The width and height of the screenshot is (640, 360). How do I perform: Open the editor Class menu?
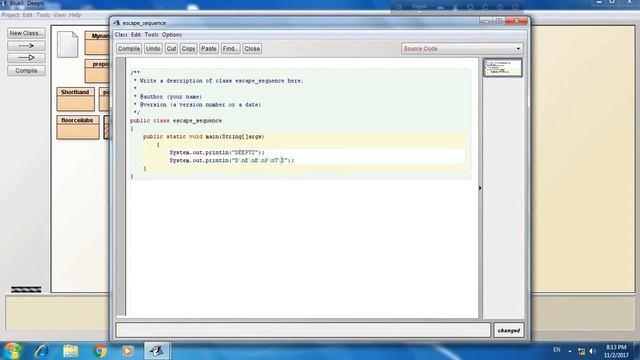(121, 35)
